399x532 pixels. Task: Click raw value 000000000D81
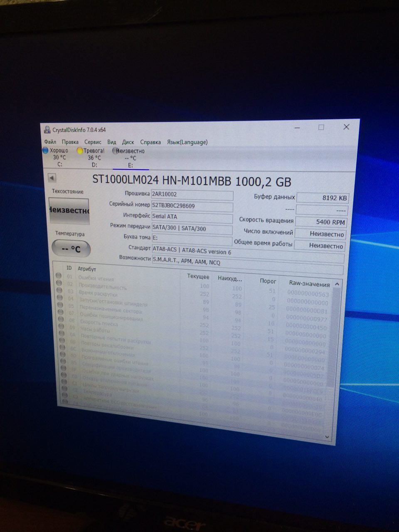(307, 310)
